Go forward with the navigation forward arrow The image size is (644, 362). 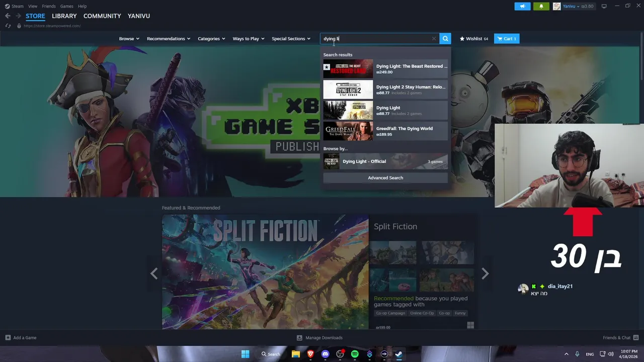tap(18, 16)
